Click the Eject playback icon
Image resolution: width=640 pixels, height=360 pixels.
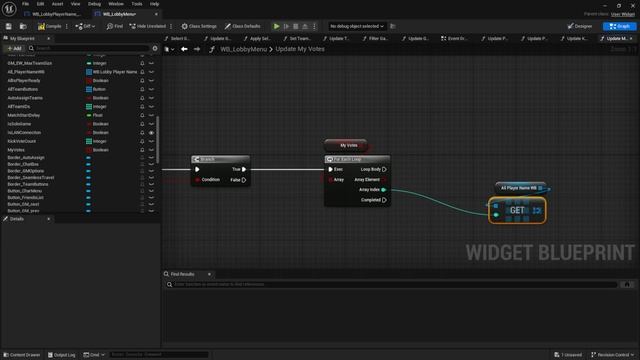coord(305,26)
